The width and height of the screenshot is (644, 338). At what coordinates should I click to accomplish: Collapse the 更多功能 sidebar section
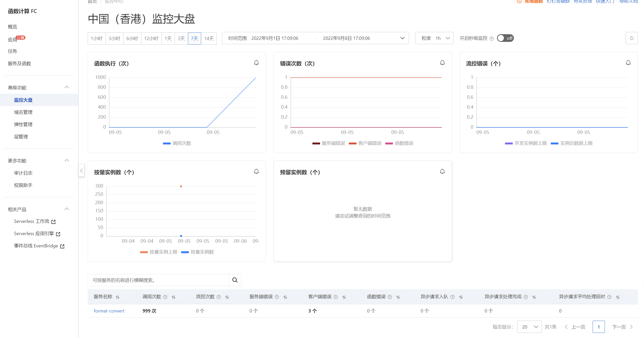(x=67, y=161)
